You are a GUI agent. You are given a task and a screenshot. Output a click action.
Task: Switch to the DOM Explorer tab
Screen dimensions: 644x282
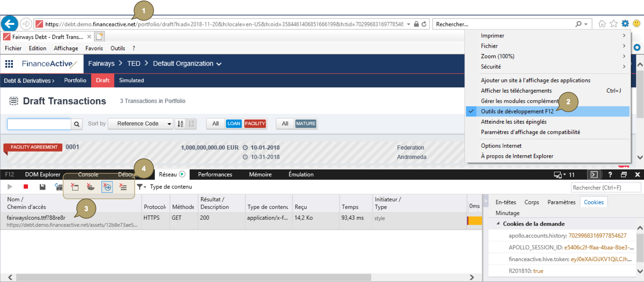point(43,174)
